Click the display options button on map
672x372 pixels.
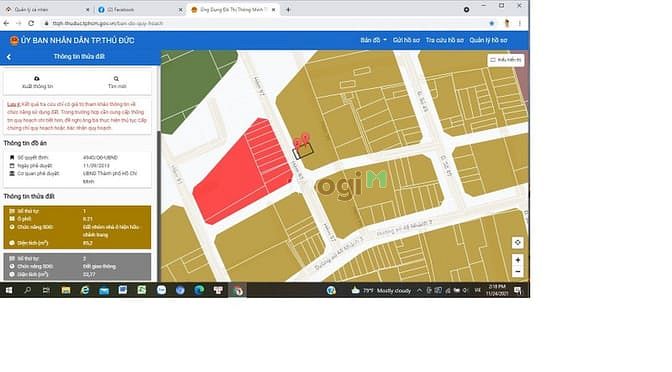point(506,60)
